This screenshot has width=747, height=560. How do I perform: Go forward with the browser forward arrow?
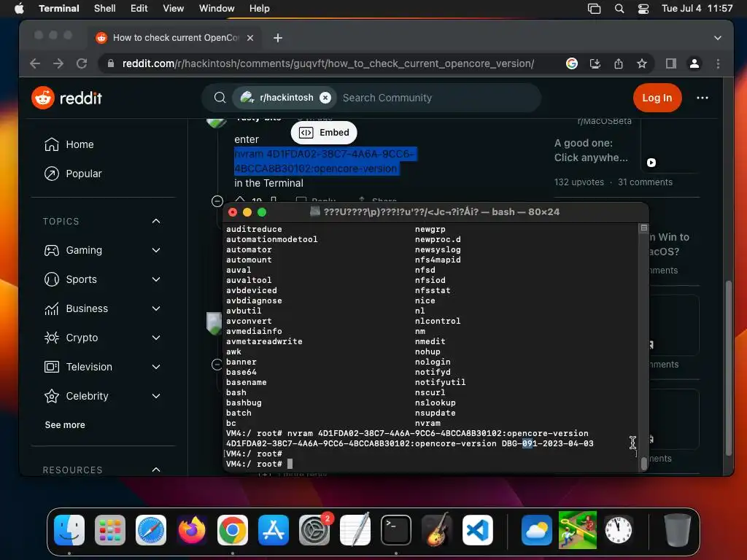[58, 63]
